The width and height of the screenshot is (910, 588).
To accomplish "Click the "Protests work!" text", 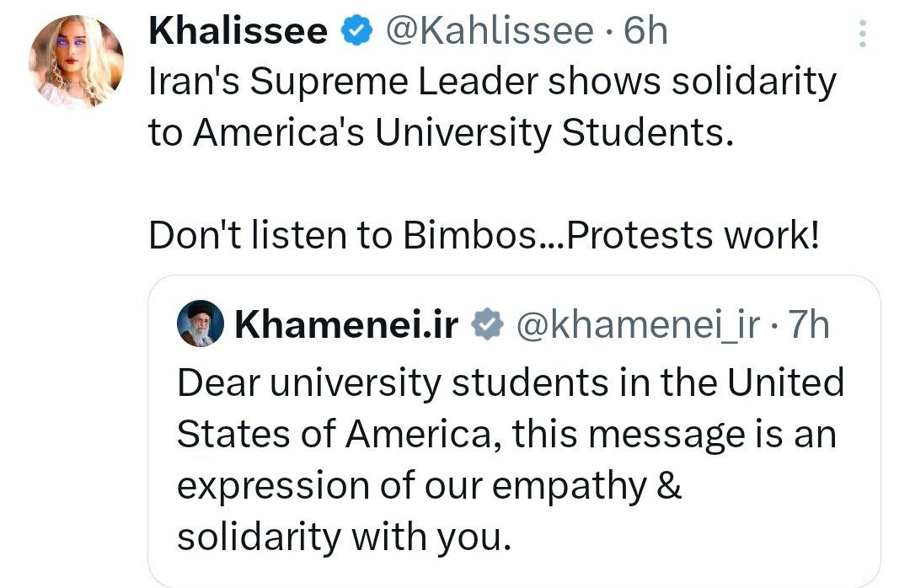I will point(693,237).
